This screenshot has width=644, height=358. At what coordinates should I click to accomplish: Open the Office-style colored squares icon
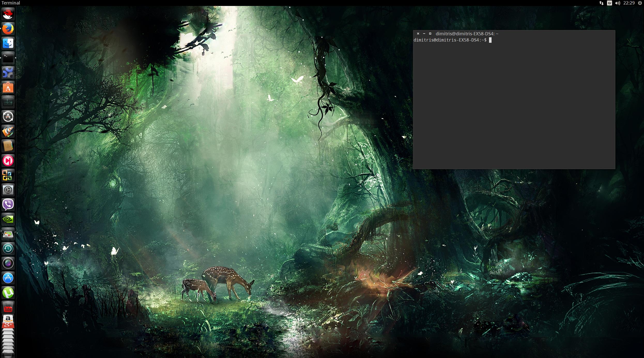[8, 176]
